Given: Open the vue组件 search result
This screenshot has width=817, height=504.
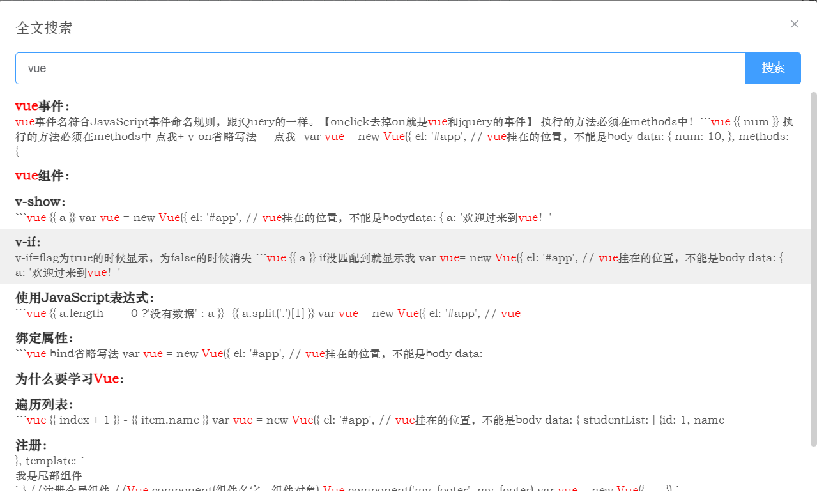Looking at the screenshot, I should (x=42, y=176).
